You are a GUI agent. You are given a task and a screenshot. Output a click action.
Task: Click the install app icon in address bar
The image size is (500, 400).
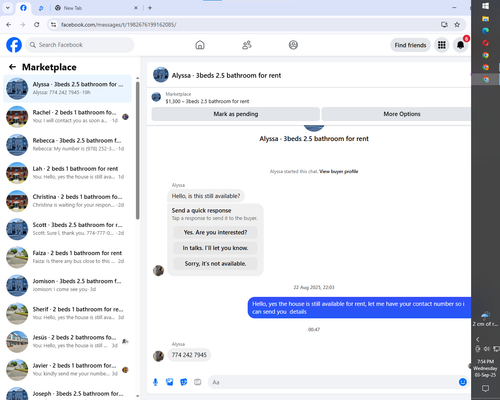(x=444, y=24)
